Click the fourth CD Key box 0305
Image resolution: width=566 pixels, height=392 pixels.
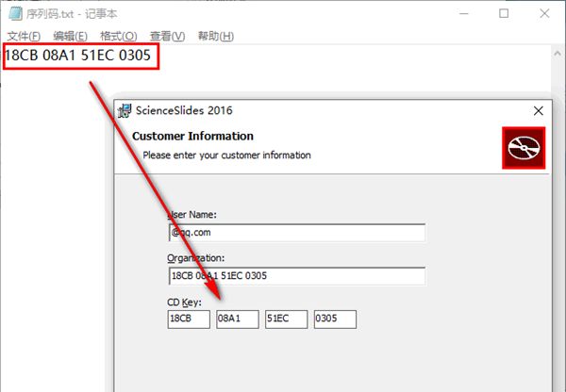(335, 319)
